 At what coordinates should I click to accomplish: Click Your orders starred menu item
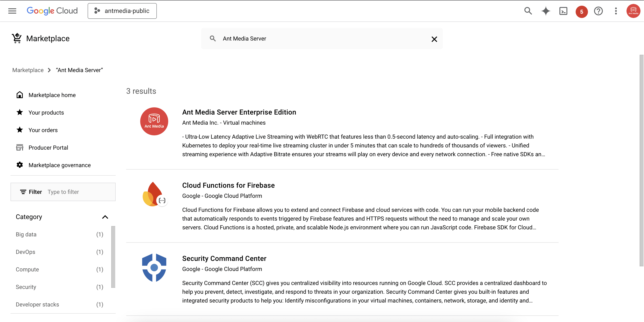[x=43, y=130]
